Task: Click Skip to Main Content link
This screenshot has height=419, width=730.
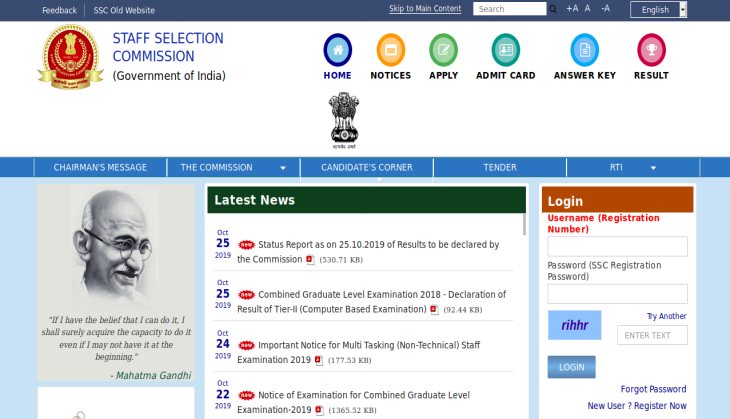Action: [x=425, y=9]
